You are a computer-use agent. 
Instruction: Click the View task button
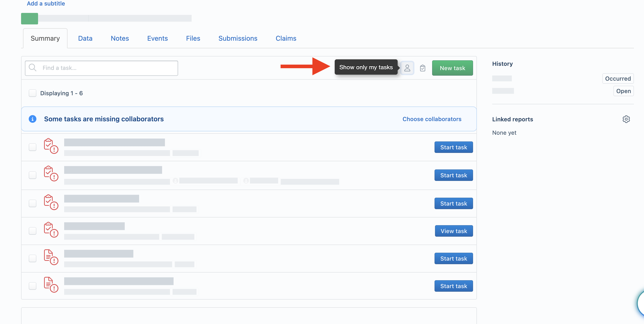(x=454, y=231)
